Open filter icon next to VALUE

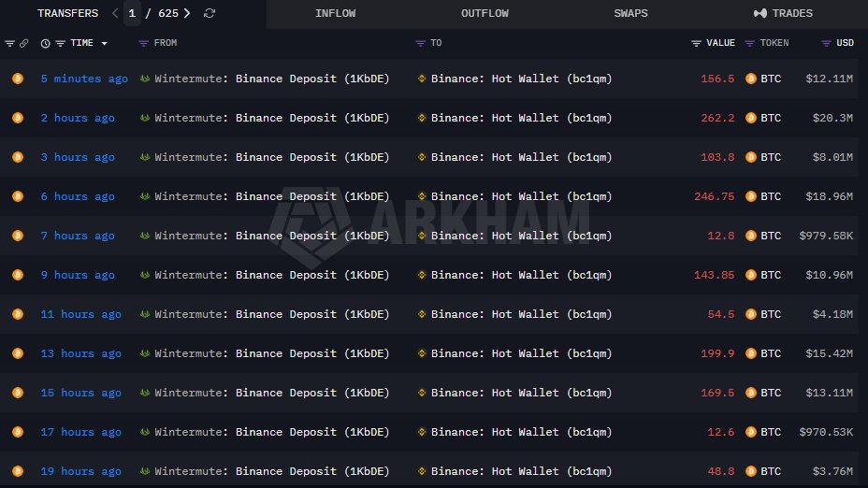pos(697,43)
